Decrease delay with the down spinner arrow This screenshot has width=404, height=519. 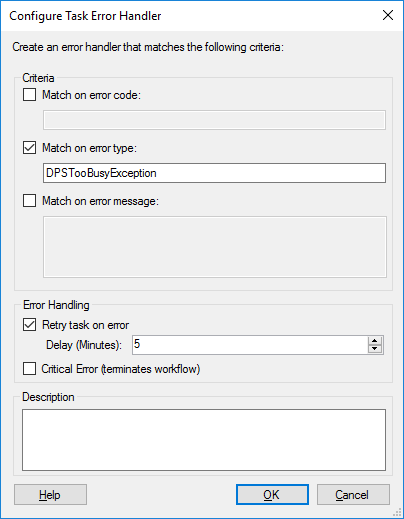pyautogui.click(x=375, y=349)
